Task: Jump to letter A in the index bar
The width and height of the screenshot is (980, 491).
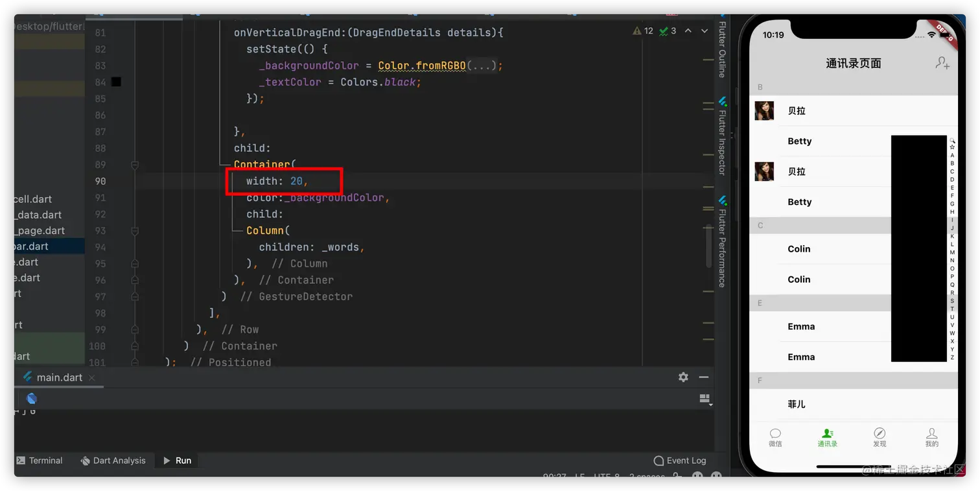Action: coord(952,156)
